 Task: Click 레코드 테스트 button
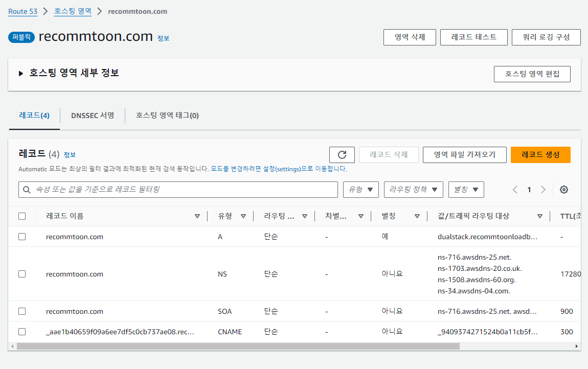point(473,37)
